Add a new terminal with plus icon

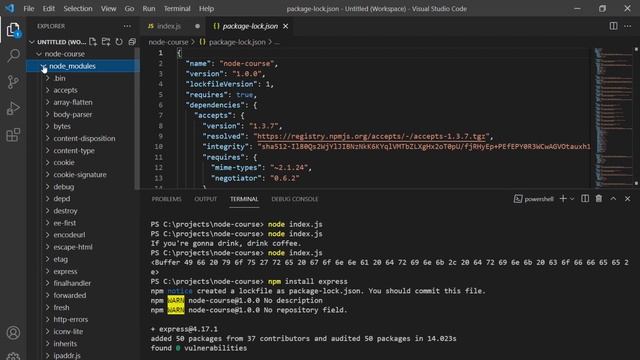563,199
